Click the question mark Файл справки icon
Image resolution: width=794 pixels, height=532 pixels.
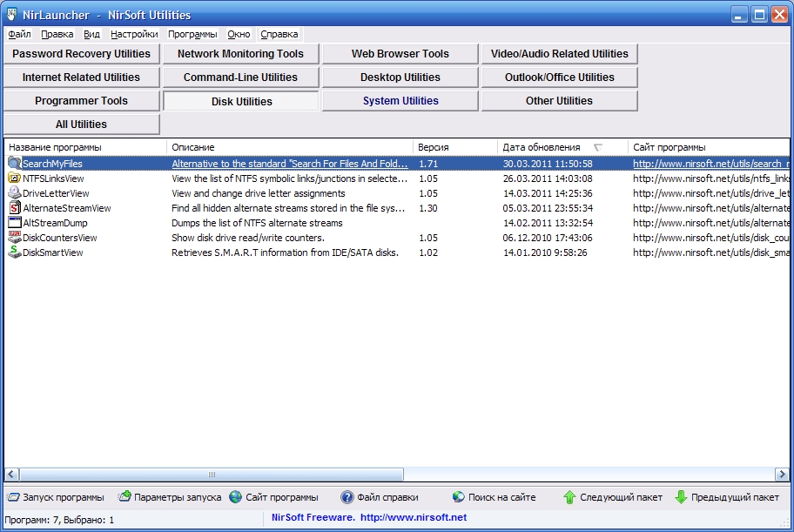point(347,497)
